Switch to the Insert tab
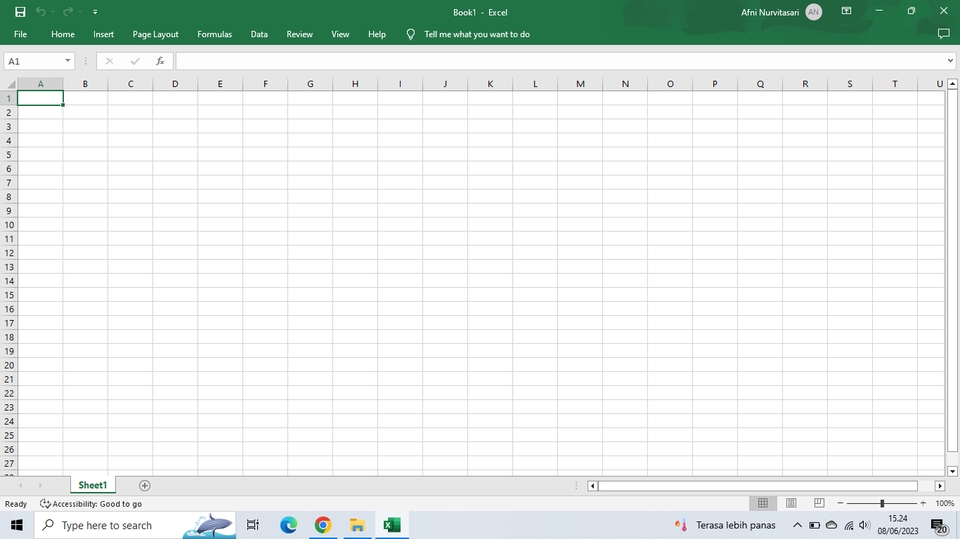This screenshot has height=539, width=960. click(103, 34)
